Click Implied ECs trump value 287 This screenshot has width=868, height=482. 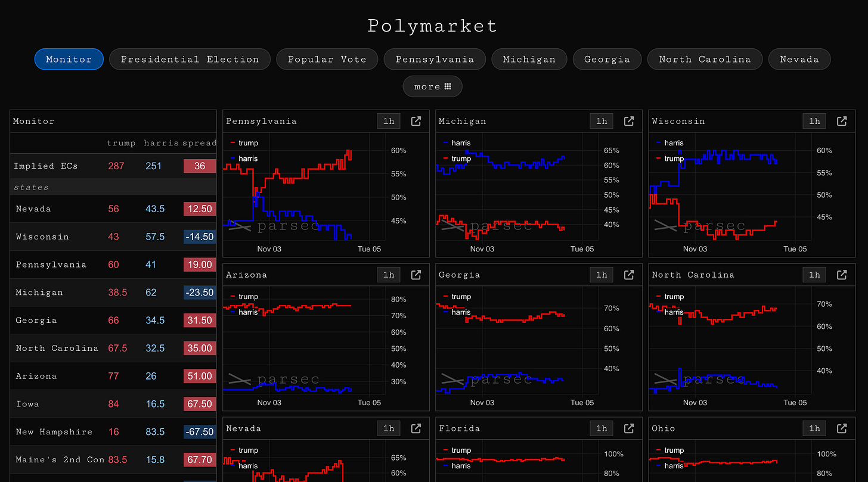pyautogui.click(x=116, y=166)
